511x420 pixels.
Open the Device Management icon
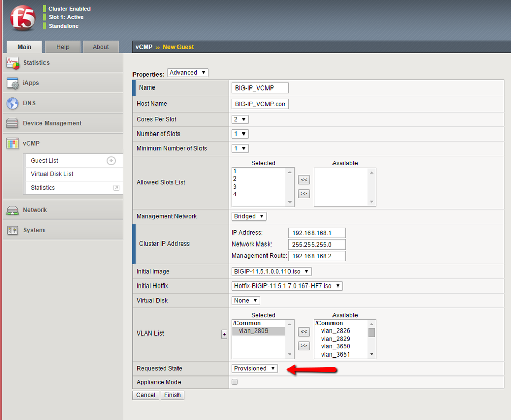coord(13,123)
